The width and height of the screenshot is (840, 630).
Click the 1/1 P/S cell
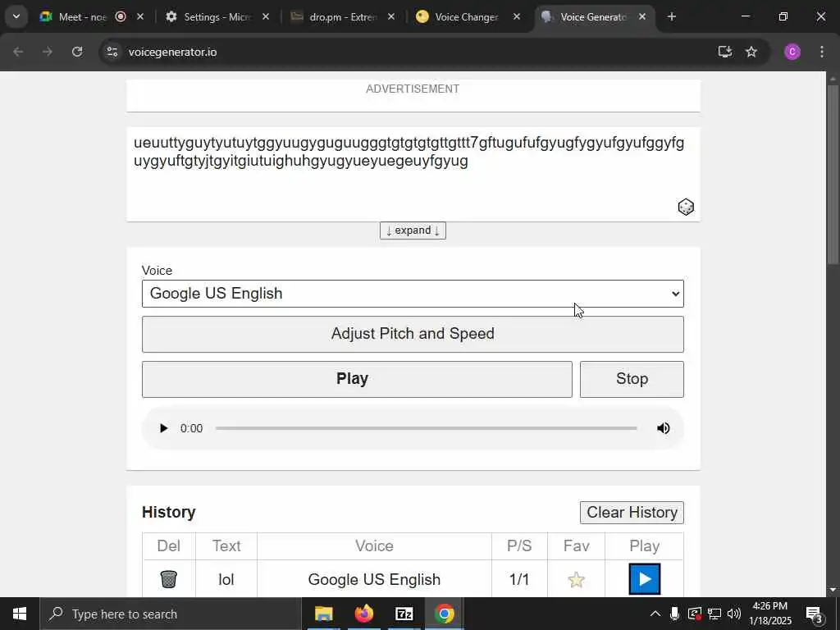519,580
